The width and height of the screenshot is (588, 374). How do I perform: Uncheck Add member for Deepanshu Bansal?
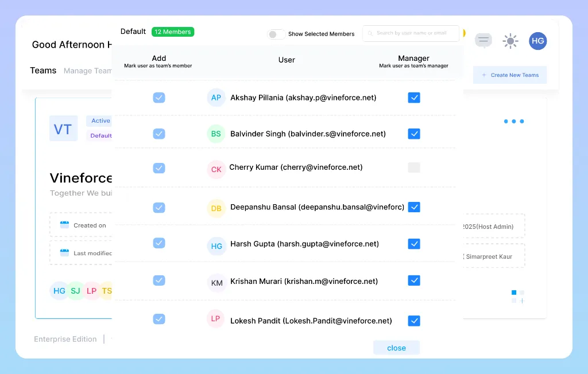tap(159, 208)
